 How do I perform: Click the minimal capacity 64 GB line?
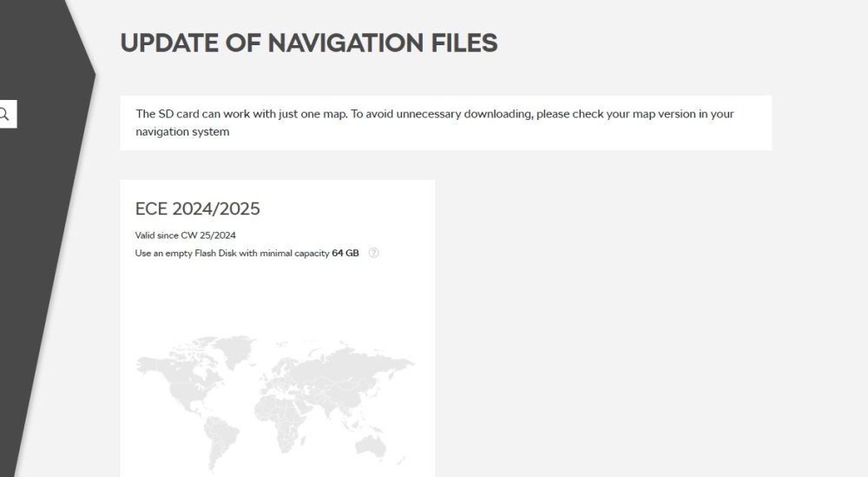coord(247,253)
